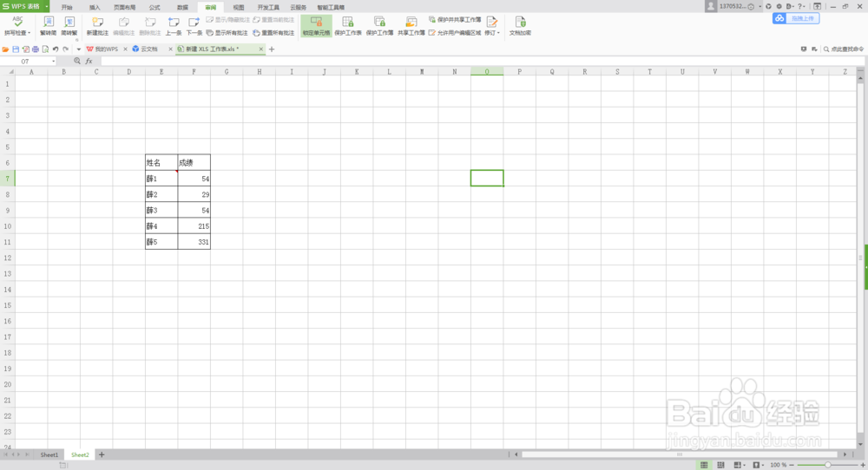
Task: Run the spell check (拼写检查) tool
Action: click(x=17, y=25)
